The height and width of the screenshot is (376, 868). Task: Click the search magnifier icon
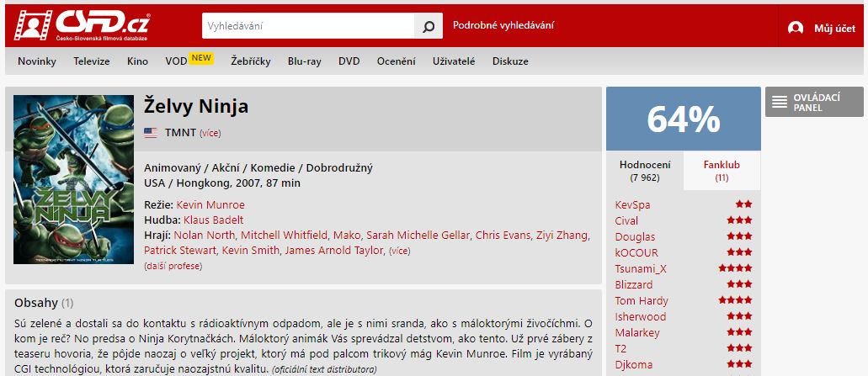tap(429, 26)
